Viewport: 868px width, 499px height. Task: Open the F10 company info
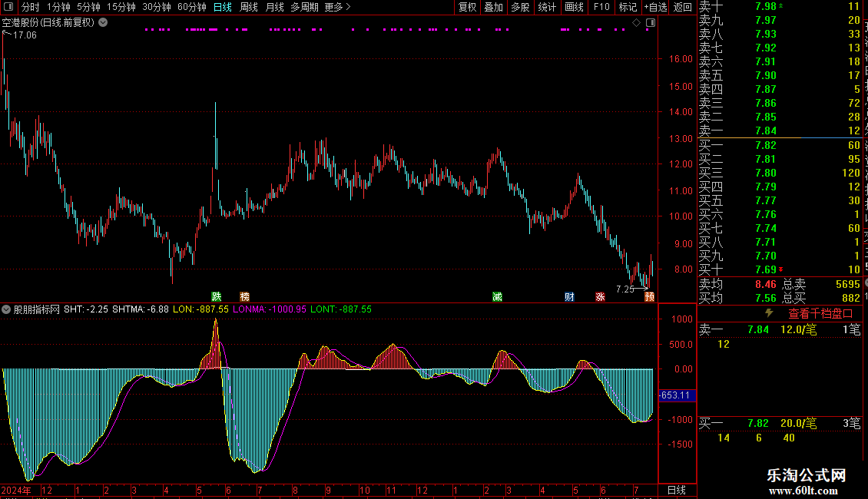601,7
